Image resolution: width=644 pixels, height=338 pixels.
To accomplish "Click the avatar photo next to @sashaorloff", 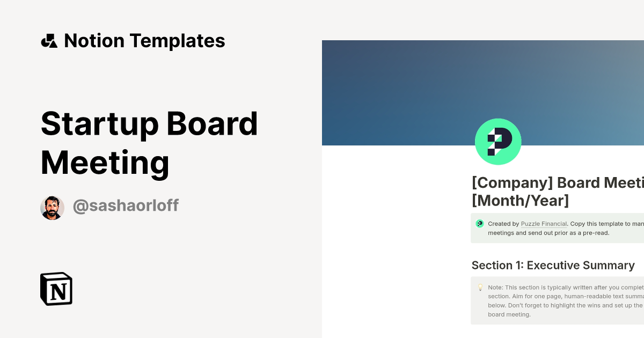I will point(52,208).
